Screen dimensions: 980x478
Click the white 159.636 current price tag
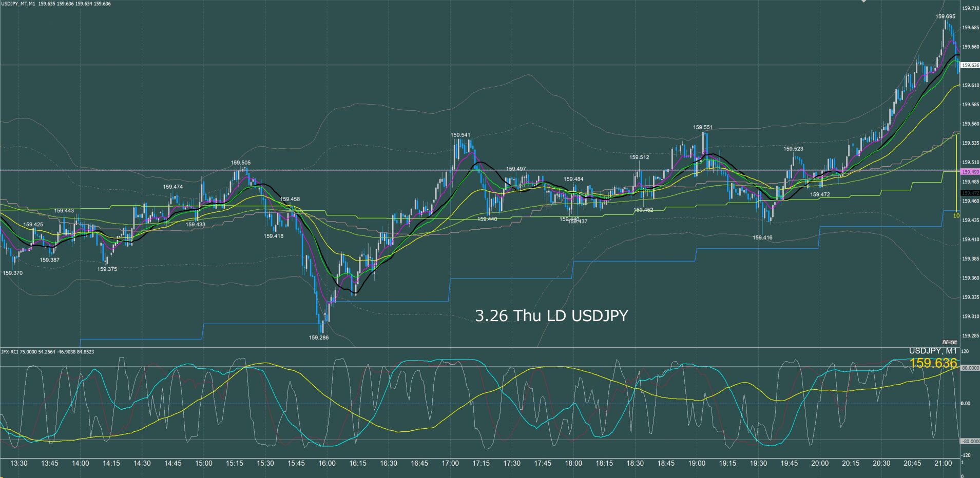970,66
